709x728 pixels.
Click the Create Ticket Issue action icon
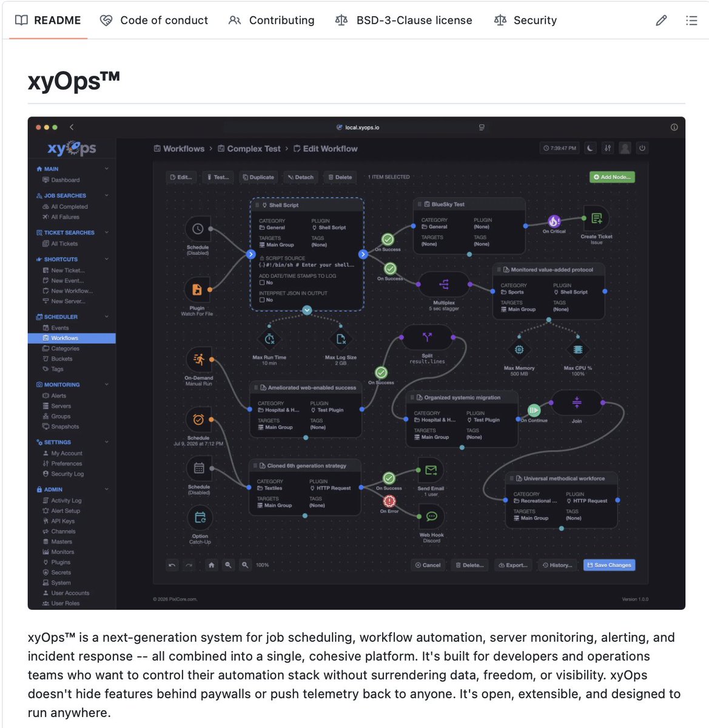(597, 218)
